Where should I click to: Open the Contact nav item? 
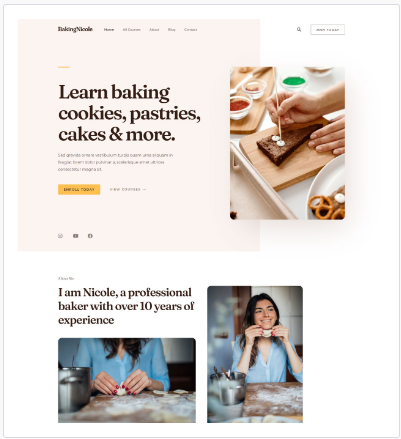point(191,30)
